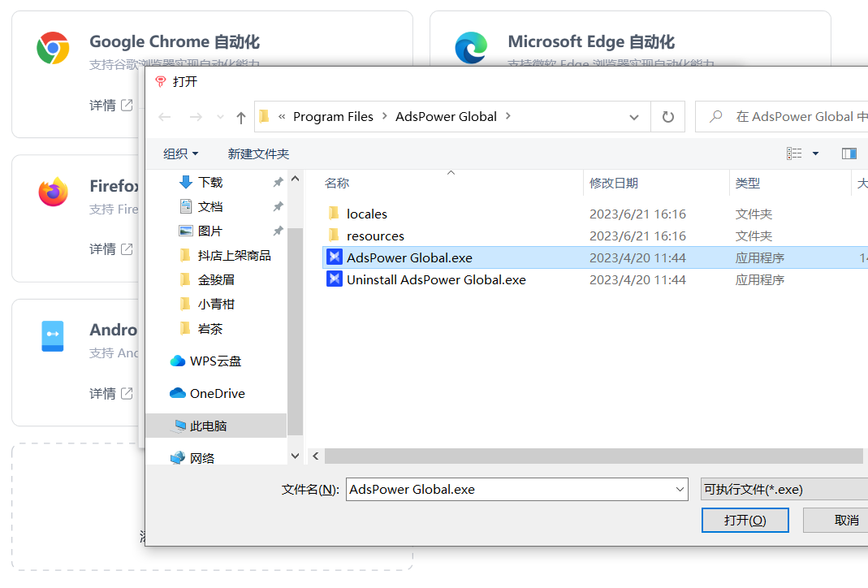Toggle the preview pane icon
The image size is (868, 588).
849,153
